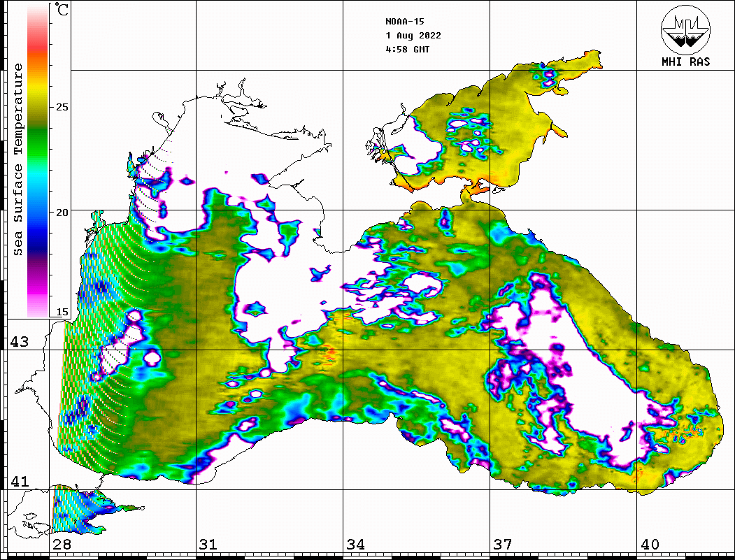Click the 'Sea Surface Temperature' legend title

tap(17, 159)
